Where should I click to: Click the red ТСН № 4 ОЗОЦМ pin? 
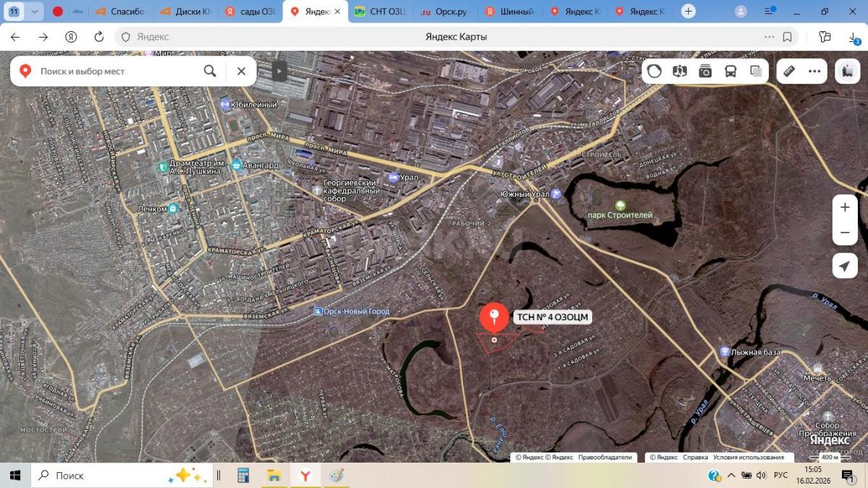click(x=494, y=317)
